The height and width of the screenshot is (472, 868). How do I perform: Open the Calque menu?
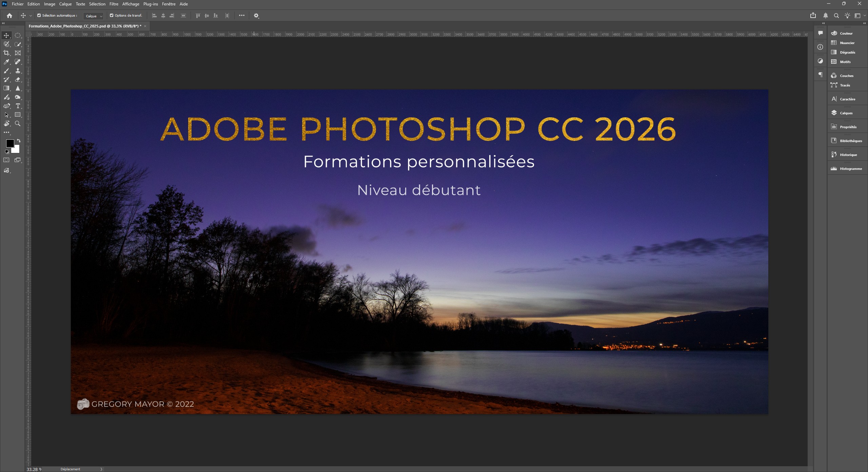65,4
